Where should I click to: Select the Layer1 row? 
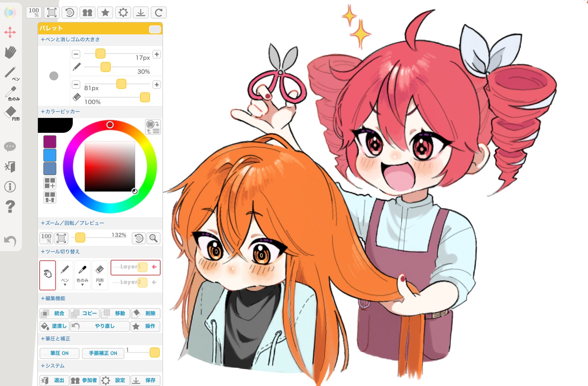click(x=135, y=267)
